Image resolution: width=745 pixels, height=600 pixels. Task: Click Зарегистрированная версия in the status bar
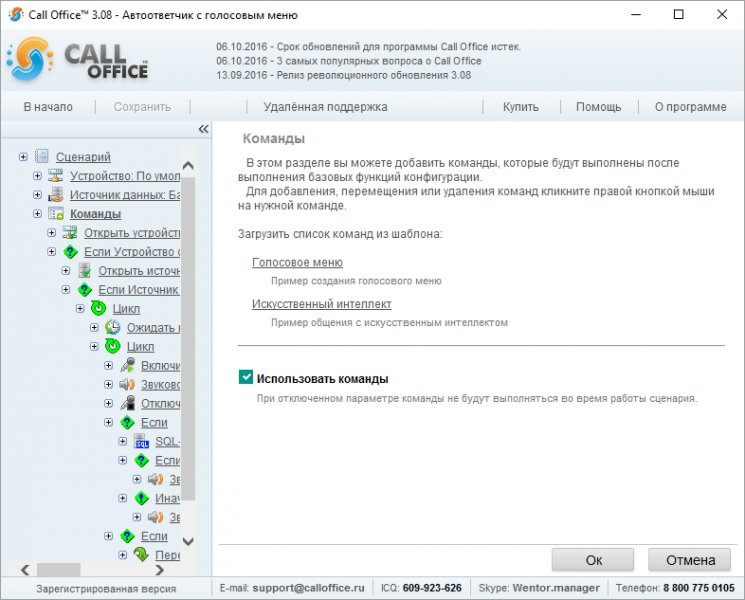[x=106, y=589]
